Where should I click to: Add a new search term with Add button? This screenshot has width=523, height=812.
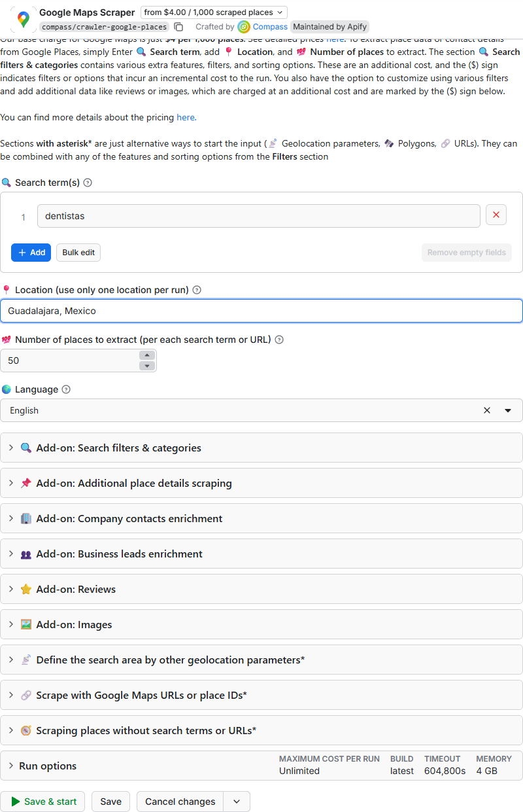pos(31,253)
